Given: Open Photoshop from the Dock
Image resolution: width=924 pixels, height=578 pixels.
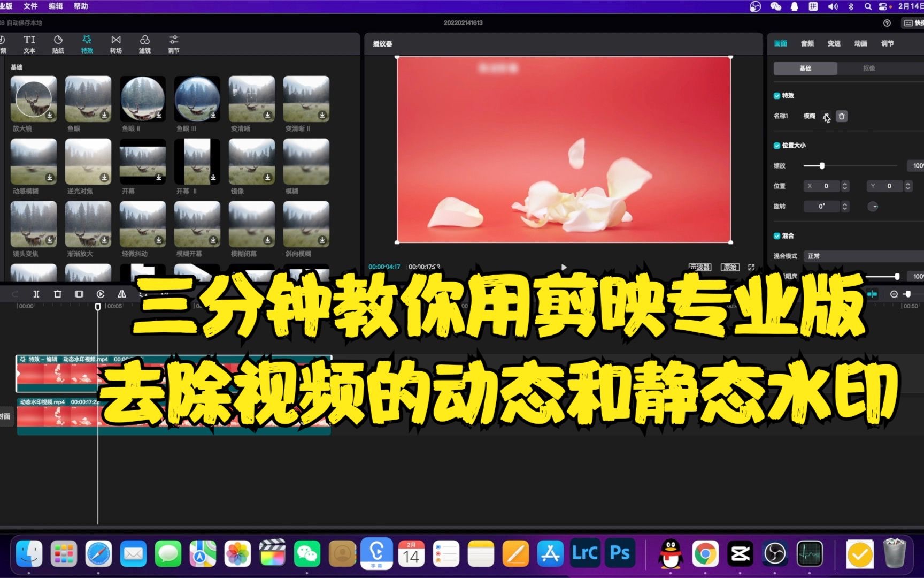Looking at the screenshot, I should pos(620,553).
